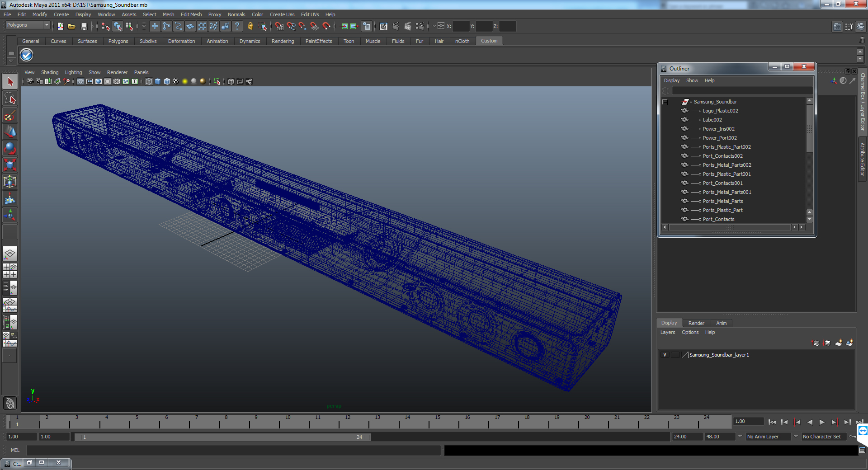The image size is (868, 470).
Task: Toggle snap to view planes magnet
Action: coord(315,26)
